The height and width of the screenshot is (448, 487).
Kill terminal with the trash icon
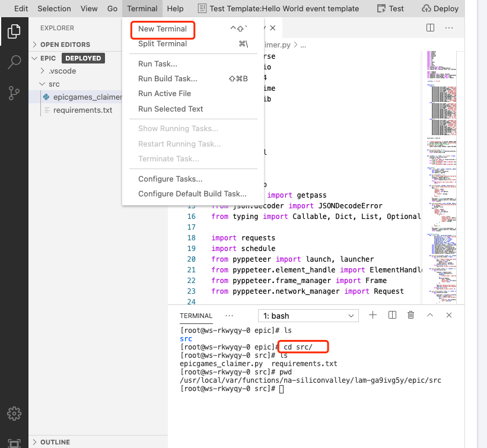(410, 316)
